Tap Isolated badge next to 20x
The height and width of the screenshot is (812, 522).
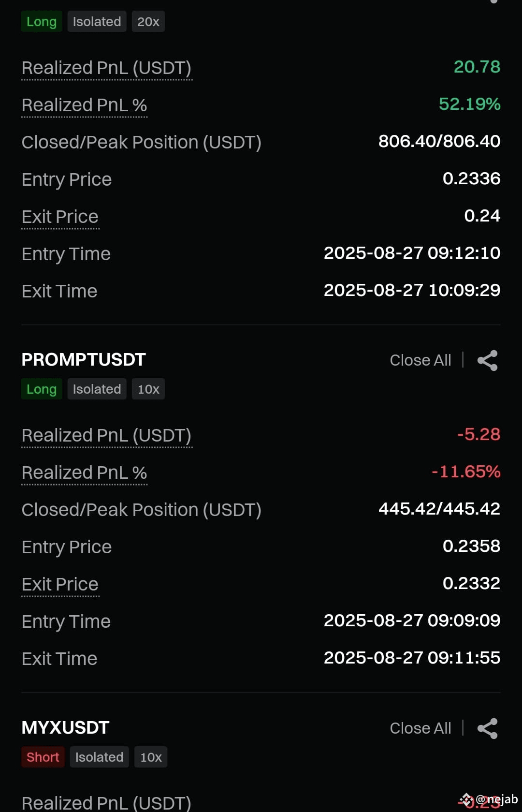click(x=97, y=21)
